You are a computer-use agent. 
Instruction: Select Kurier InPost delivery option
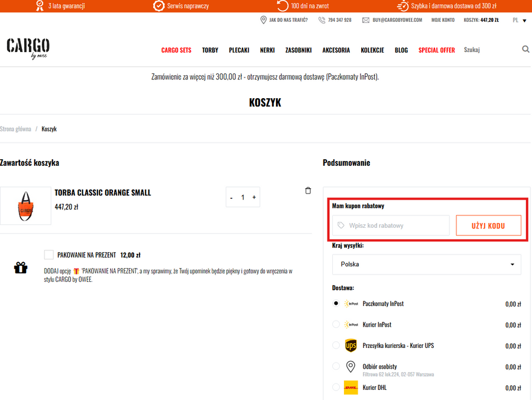[x=336, y=324]
